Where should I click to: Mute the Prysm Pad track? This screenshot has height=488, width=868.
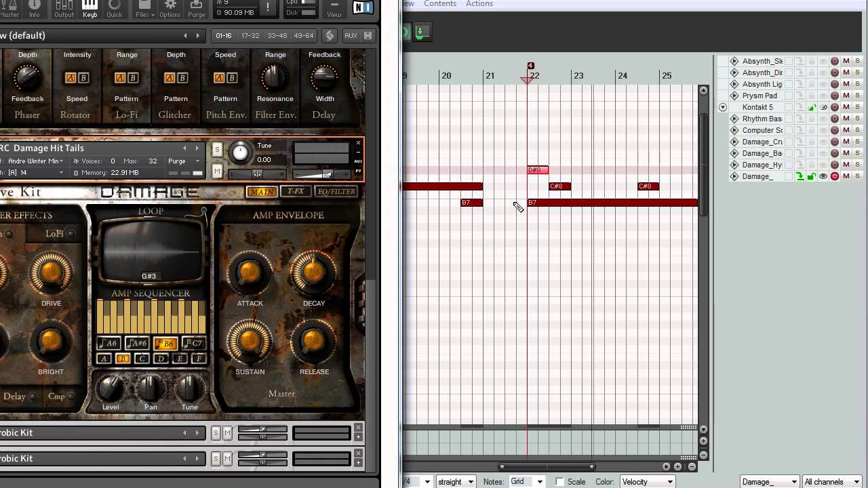846,96
